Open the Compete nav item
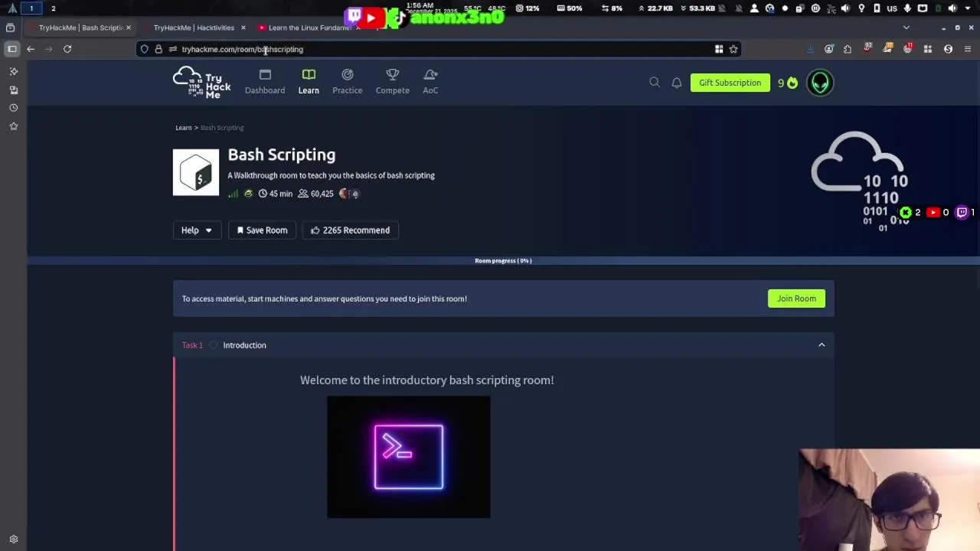This screenshot has width=980, height=551. 393,82
